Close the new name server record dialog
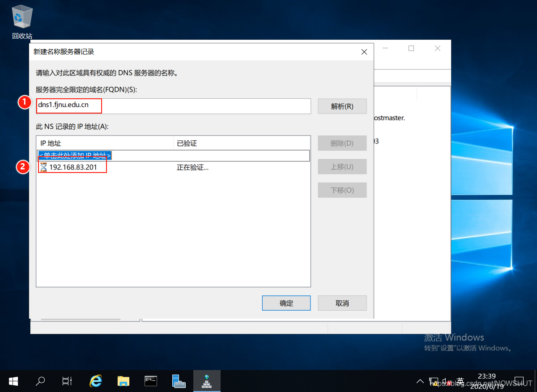The width and height of the screenshot is (537, 392). (x=364, y=52)
